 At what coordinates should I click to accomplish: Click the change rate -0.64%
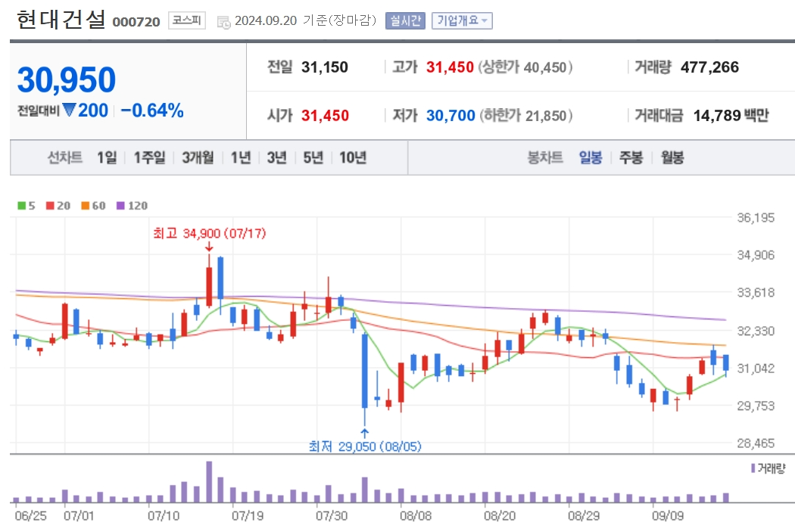pos(152,110)
